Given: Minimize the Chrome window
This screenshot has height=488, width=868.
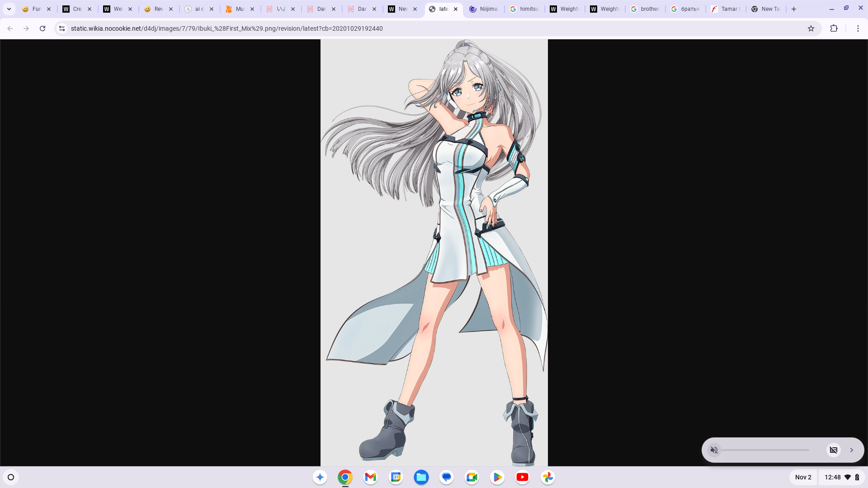Looking at the screenshot, I should [832, 9].
